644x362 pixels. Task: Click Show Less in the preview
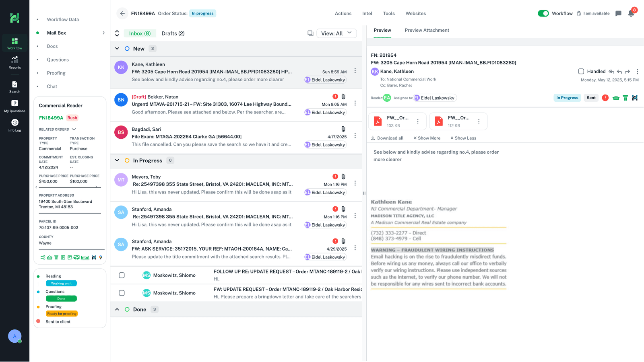coord(463,138)
